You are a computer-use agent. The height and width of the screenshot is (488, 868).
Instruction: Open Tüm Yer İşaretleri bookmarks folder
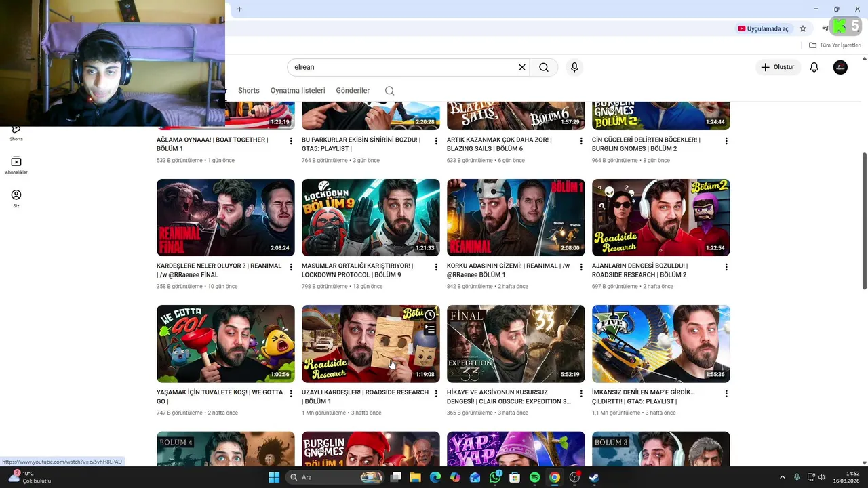[x=835, y=45]
